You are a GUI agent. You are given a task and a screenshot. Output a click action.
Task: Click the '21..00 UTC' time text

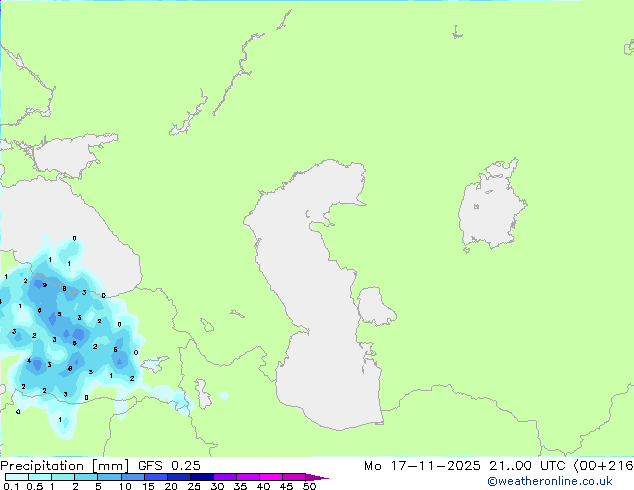527,466
